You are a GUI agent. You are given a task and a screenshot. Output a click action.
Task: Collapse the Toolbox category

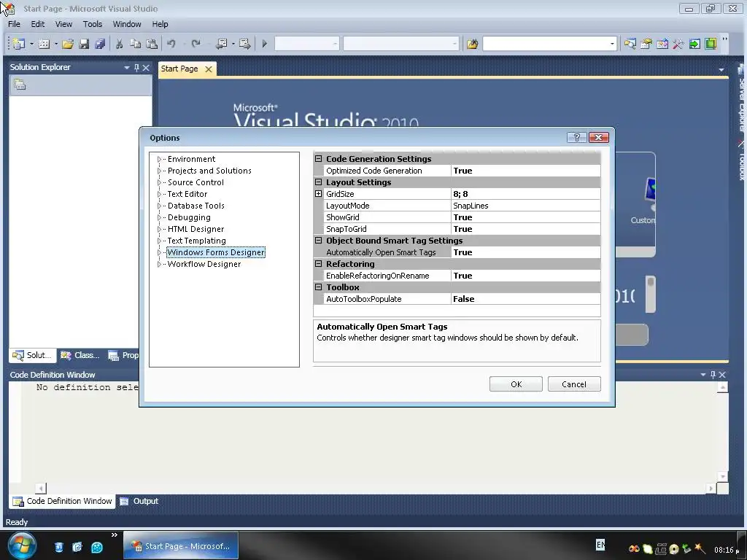click(x=318, y=287)
